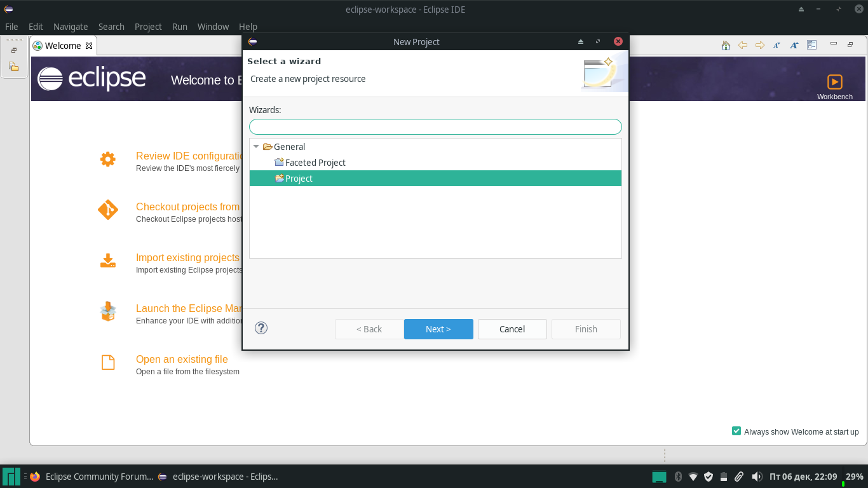Minimize the Welcome view panel
Viewport: 868px width, 488px height.
pos(834,44)
